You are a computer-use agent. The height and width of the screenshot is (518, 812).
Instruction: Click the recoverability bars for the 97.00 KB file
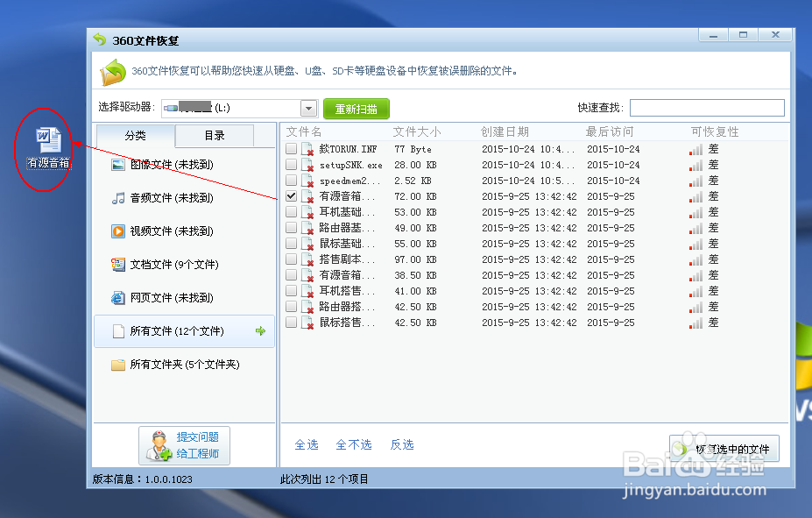695,260
